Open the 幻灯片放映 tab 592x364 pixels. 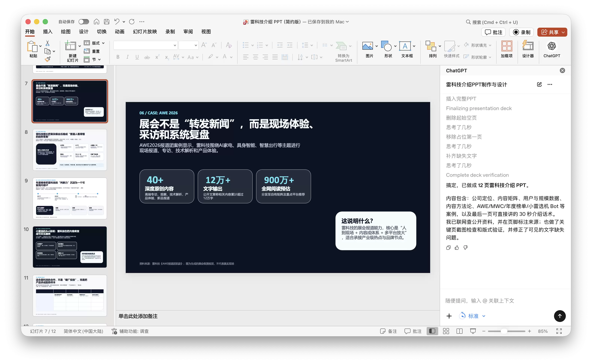point(145,32)
